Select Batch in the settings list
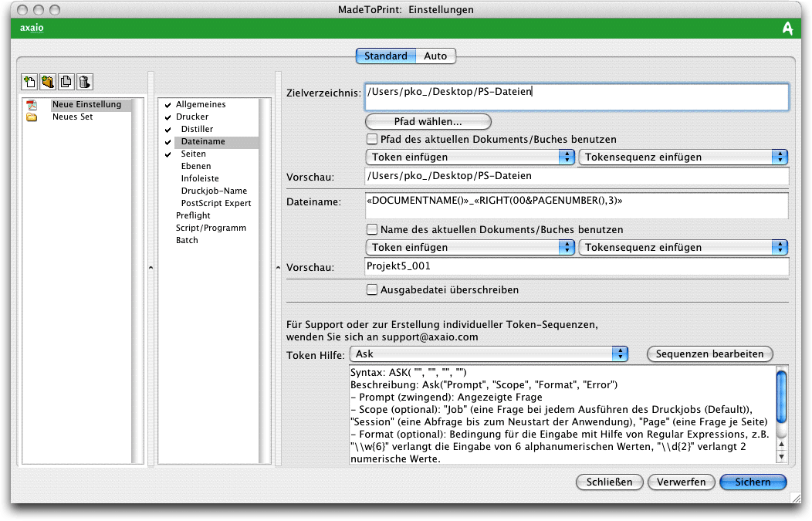 click(x=187, y=240)
